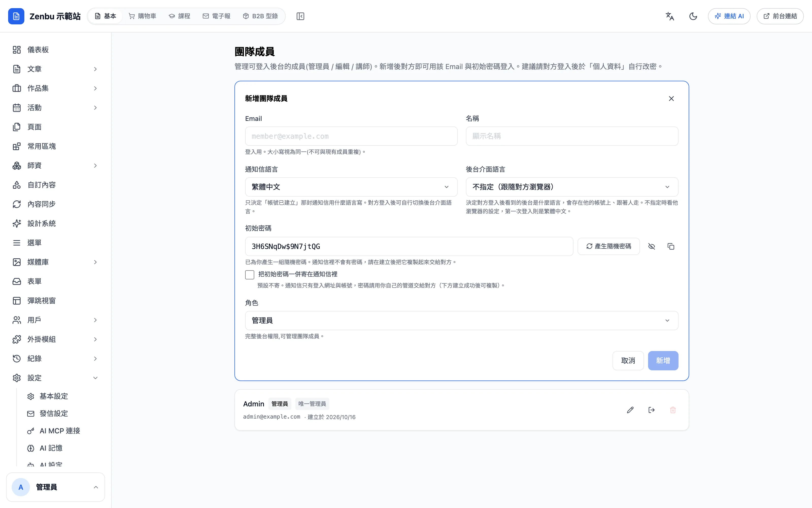Open the 通知信語言 dropdown
The image size is (812, 508).
[351, 187]
